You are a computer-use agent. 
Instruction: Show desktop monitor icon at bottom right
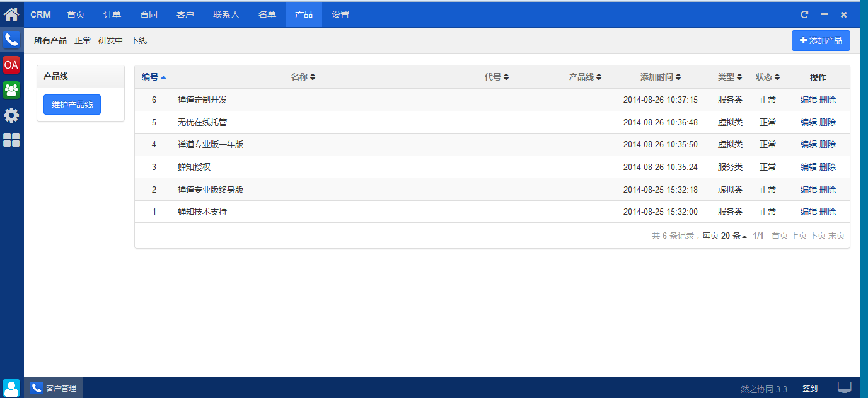[x=845, y=387]
